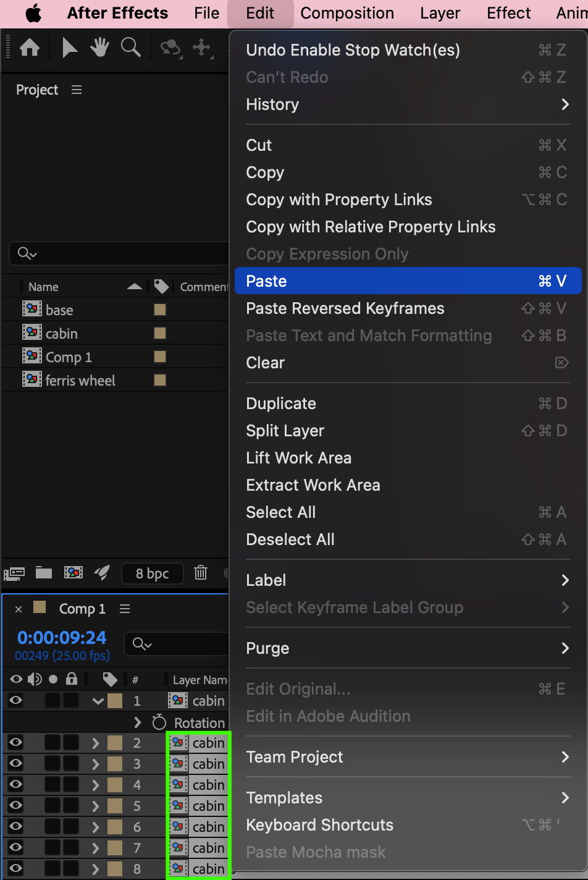Open the Purge submenu
This screenshot has width=588, height=880.
click(408, 648)
